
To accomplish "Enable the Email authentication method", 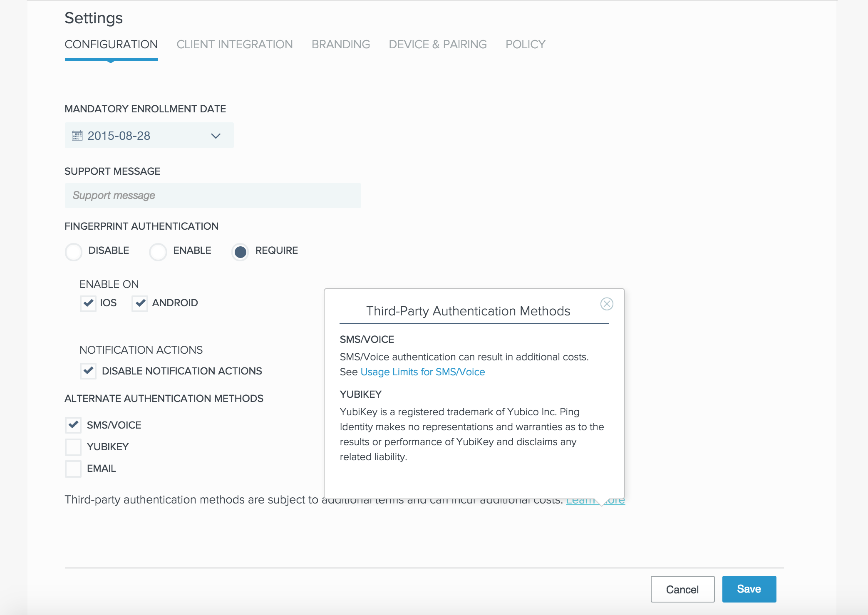I will [73, 469].
